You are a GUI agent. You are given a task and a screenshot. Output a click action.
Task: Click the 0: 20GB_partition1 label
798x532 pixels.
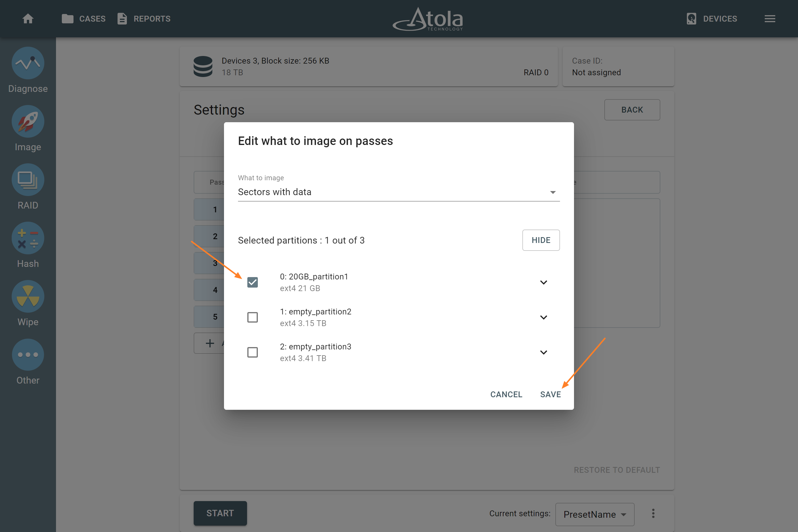pos(314,276)
